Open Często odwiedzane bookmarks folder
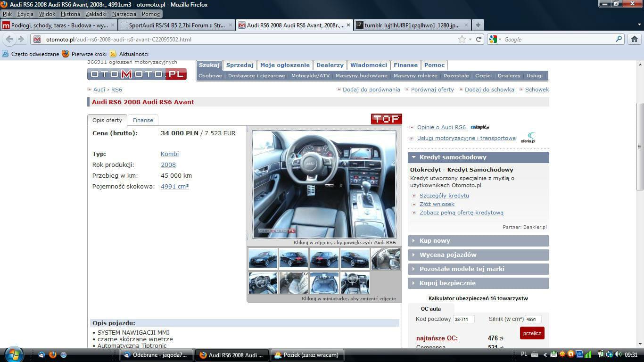Screen dimensions: 644x362 point(31,54)
